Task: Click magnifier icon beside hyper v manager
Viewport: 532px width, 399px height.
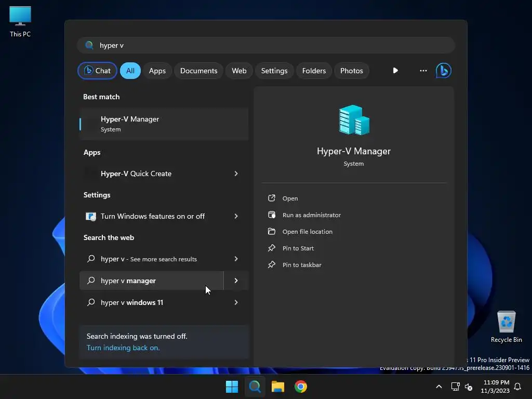Action: [90, 281]
